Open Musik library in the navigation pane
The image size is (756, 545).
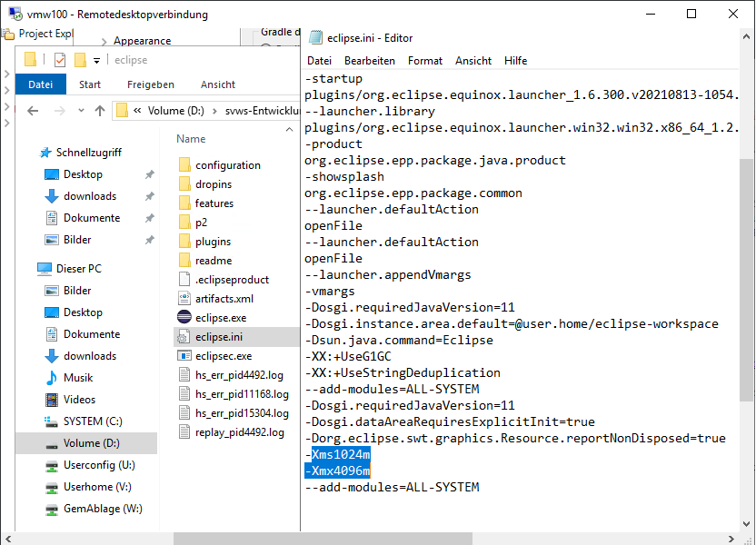click(x=77, y=378)
